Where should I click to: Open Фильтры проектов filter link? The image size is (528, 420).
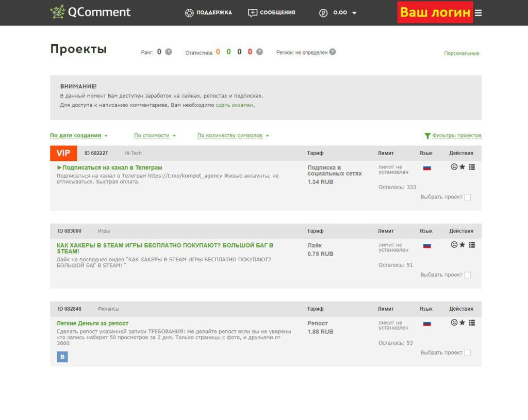(x=453, y=136)
